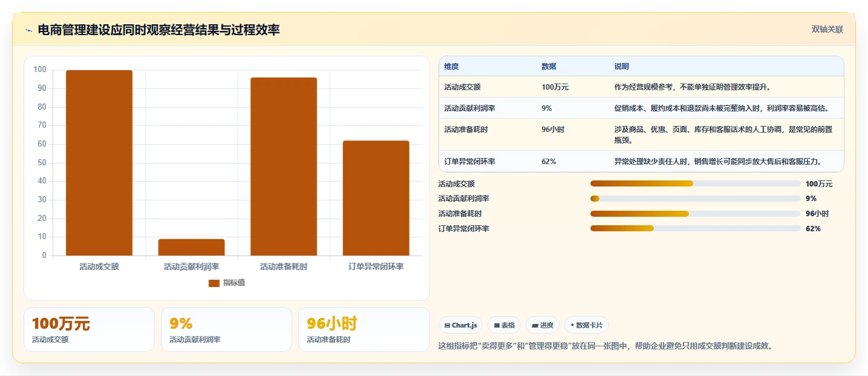Click the 活动贡献利润率 x-axis label
Viewport: 868px width, 376px height.
point(192,266)
